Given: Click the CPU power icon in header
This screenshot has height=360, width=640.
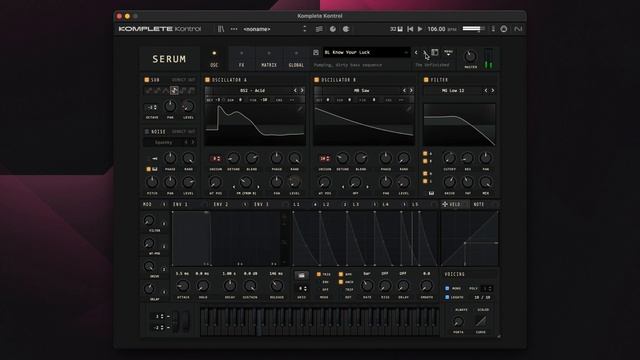Looking at the screenshot, I should [x=504, y=29].
